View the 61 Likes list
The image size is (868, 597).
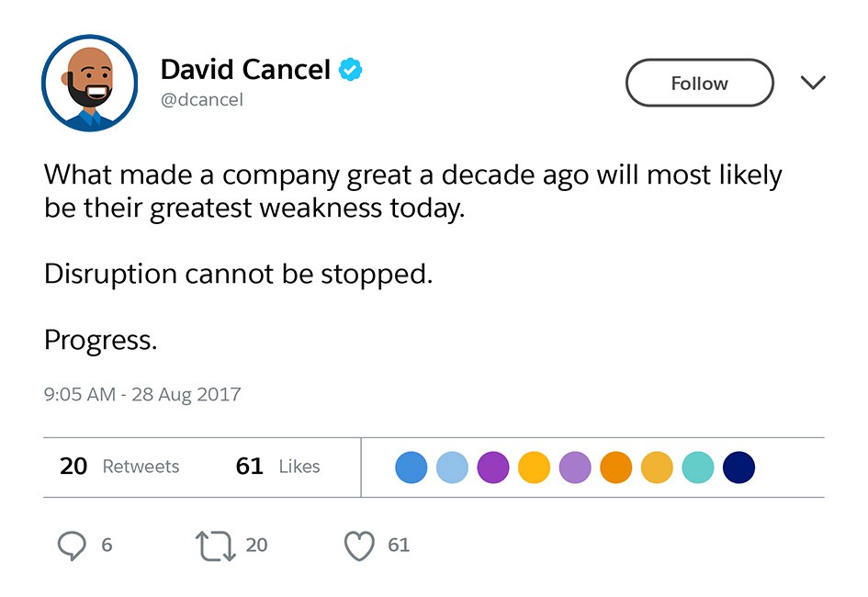[277, 467]
